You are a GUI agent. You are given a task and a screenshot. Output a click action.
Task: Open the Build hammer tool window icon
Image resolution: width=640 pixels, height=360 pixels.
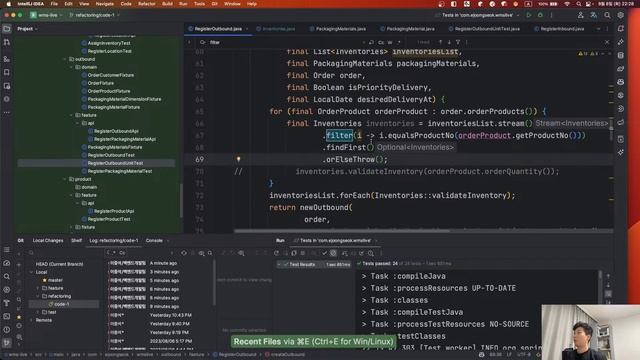pyautogui.click(x=7, y=303)
